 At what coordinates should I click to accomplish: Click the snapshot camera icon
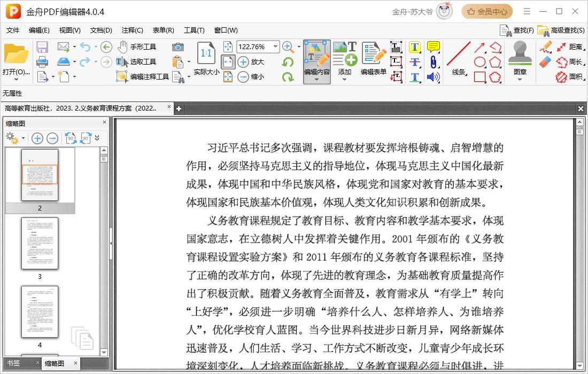178,47
